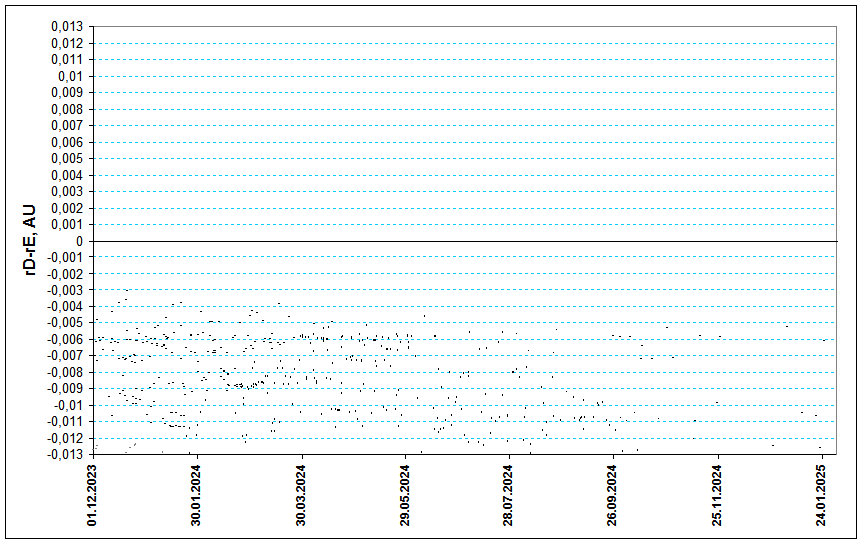863x544 pixels.
Task: Select the 0,012 y-axis label
Action: (x=67, y=43)
